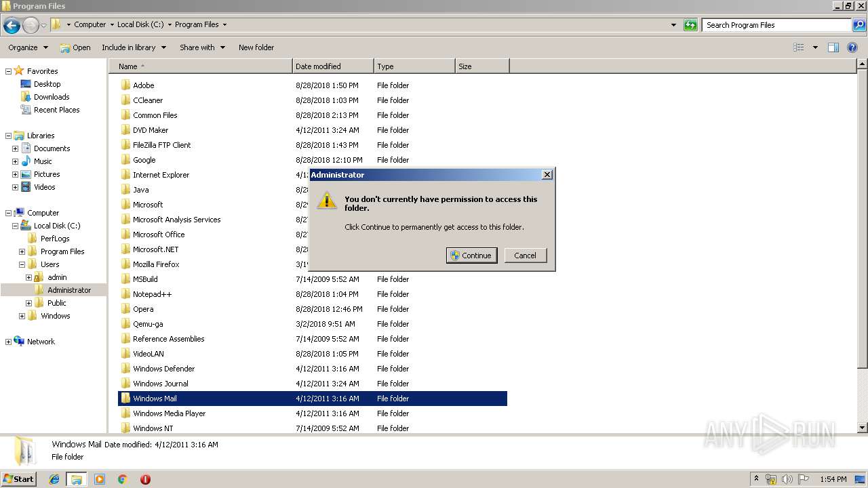
Task: Select the Qemu-ga folder name
Action: (148, 324)
